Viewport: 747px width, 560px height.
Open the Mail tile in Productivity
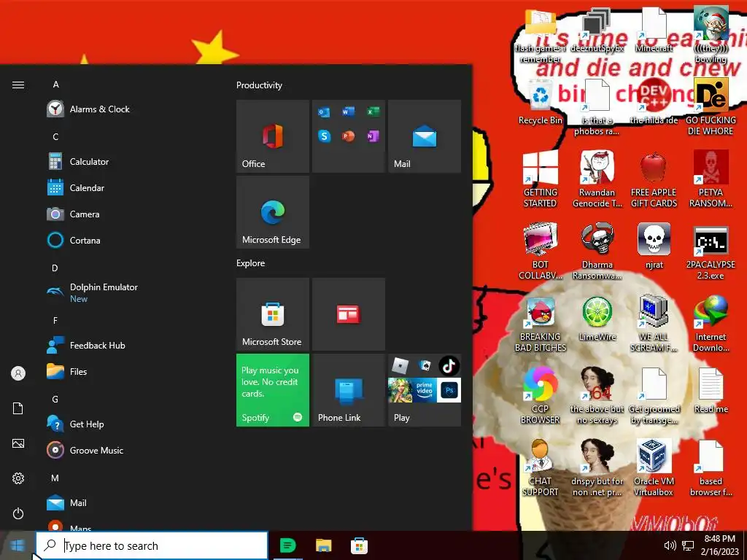coord(425,136)
